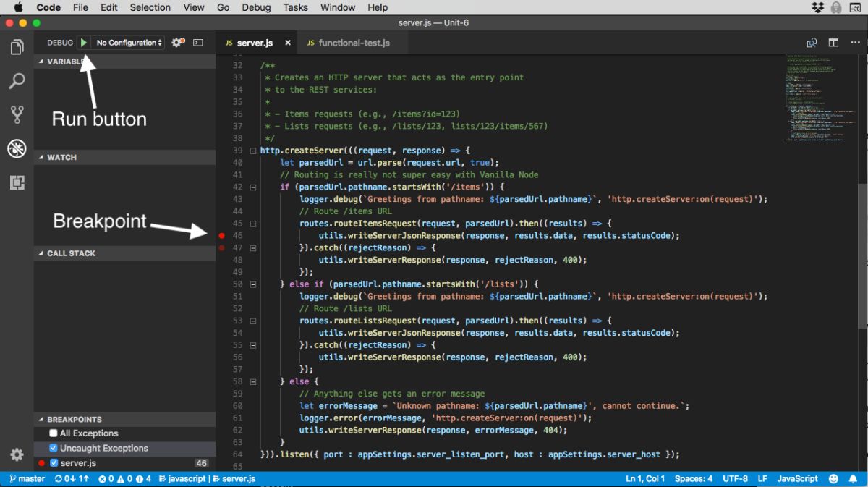This screenshot has width=868, height=487.
Task: Open the Extensions view
Action: coord(17,182)
